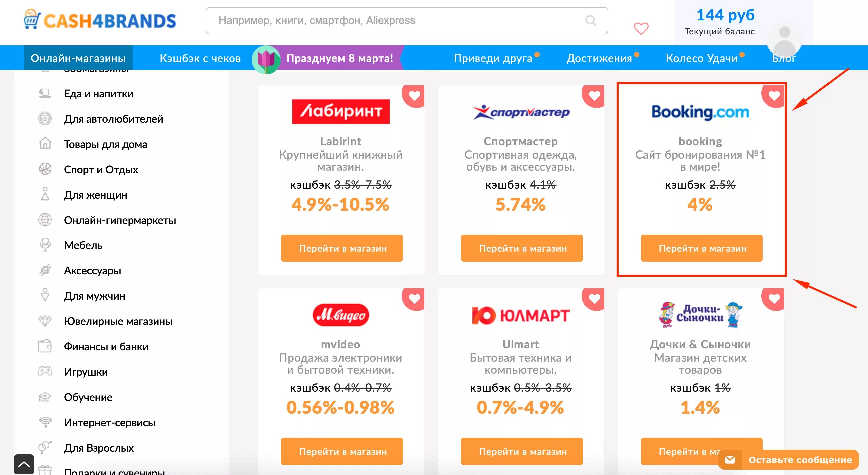Click the scroll-to-top arrow icon
The width and height of the screenshot is (868, 475).
[24, 465]
